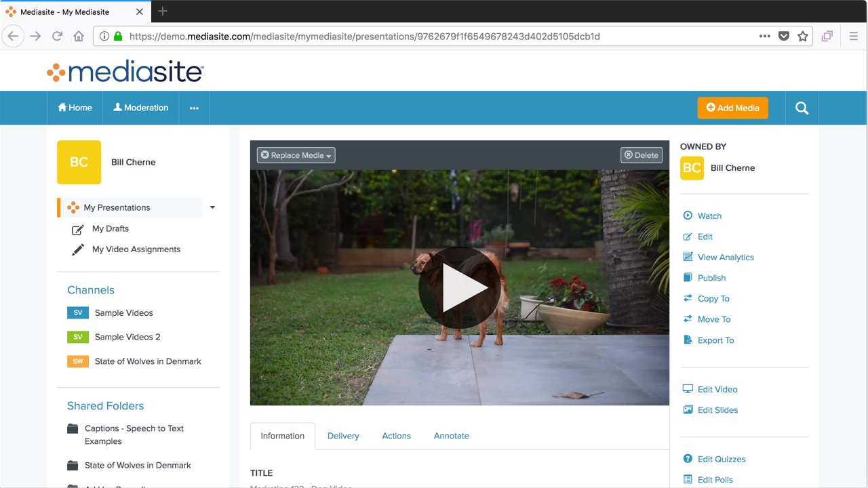Click the Edit Polls list icon
The height and width of the screenshot is (488, 868).
[x=688, y=480]
